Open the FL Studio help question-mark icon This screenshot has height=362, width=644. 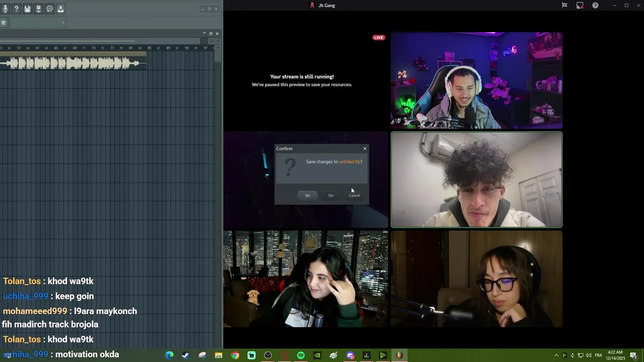click(17, 9)
